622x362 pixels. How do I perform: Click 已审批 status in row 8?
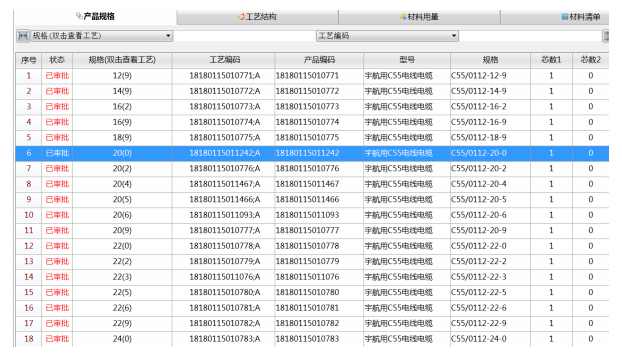tap(57, 184)
